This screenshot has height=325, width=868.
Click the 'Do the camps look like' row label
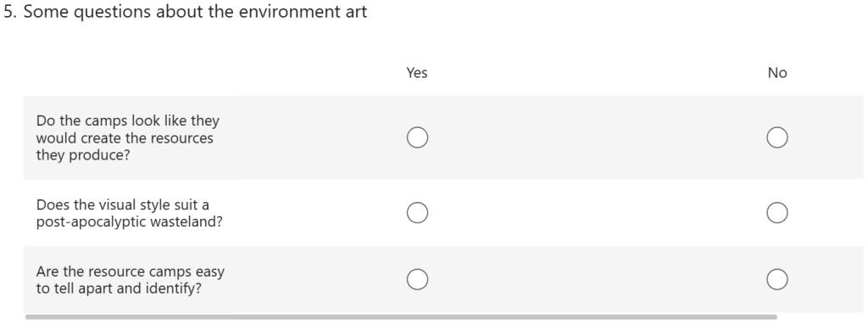128,137
